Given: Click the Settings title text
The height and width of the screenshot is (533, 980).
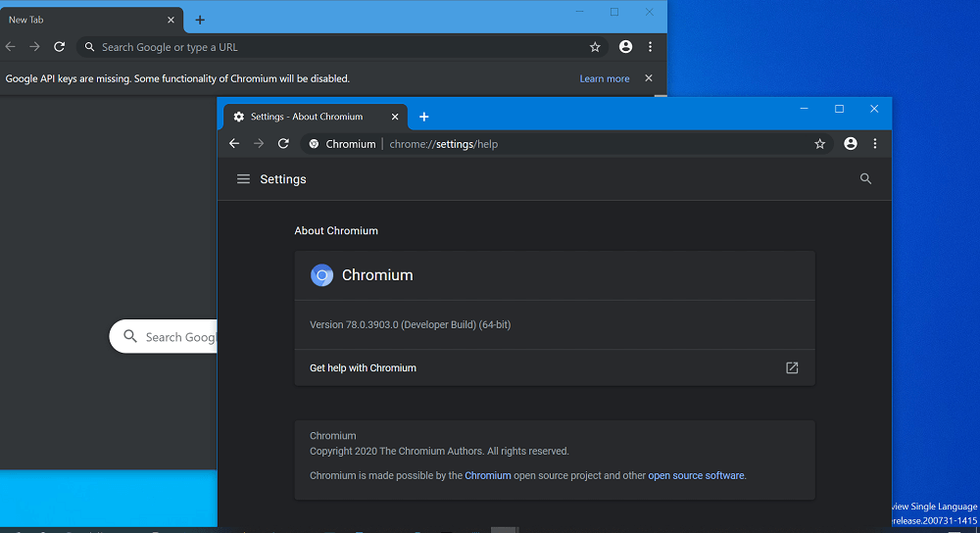Looking at the screenshot, I should pyautogui.click(x=283, y=179).
